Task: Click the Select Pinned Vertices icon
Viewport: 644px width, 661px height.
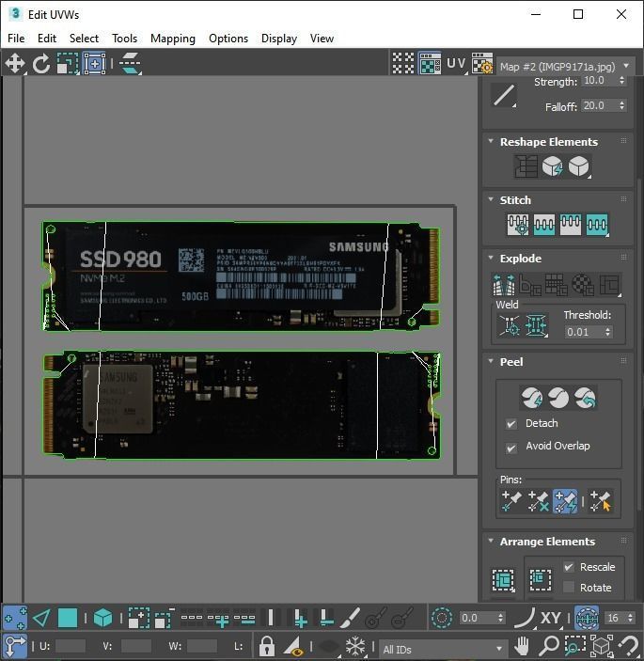Action: click(x=600, y=501)
